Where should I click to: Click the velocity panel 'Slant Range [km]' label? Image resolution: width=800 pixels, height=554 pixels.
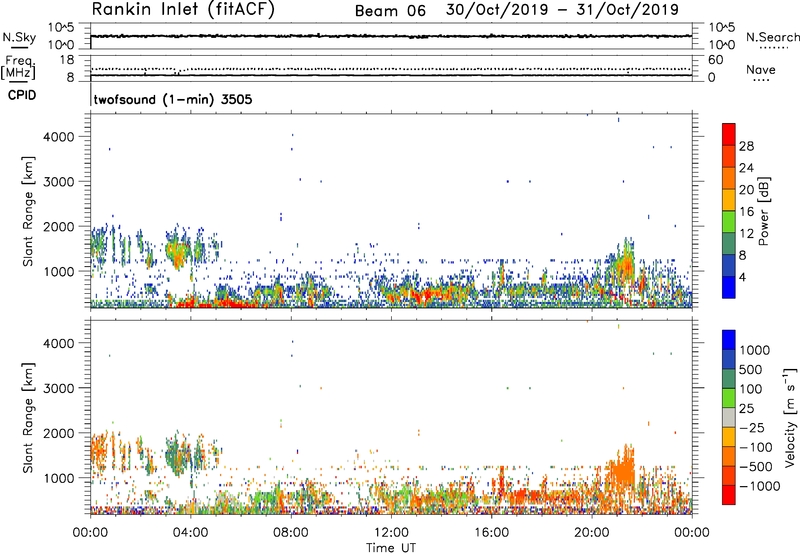(28, 417)
